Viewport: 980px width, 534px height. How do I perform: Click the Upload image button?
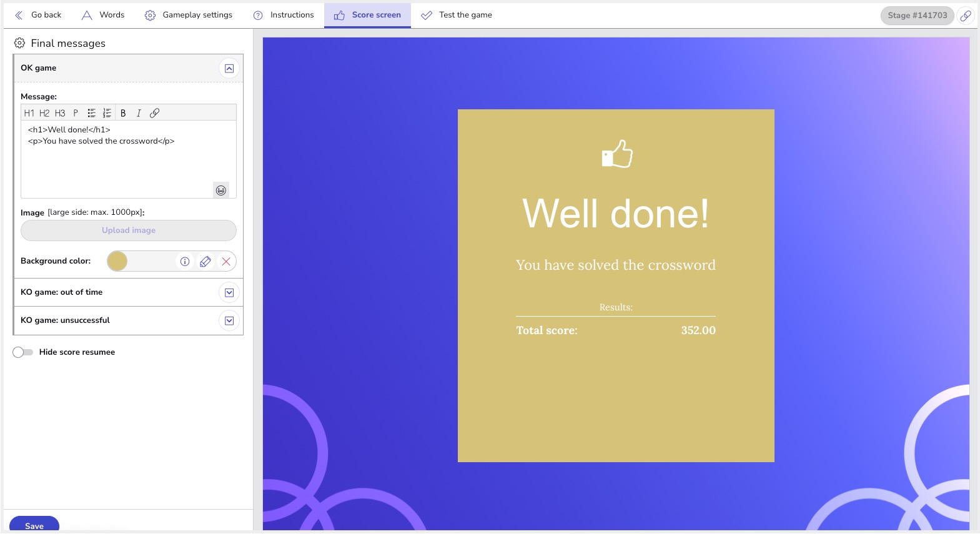129,230
